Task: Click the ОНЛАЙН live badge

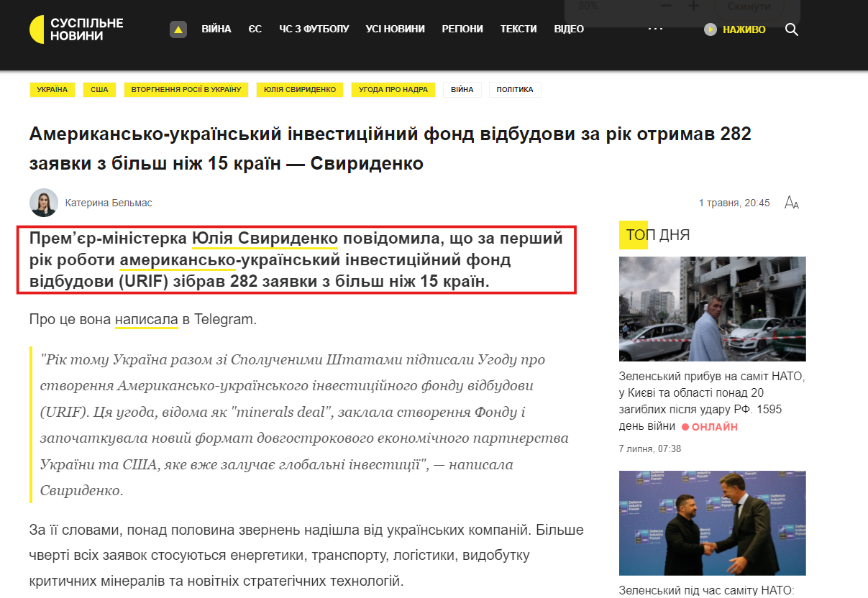Action: point(710,427)
